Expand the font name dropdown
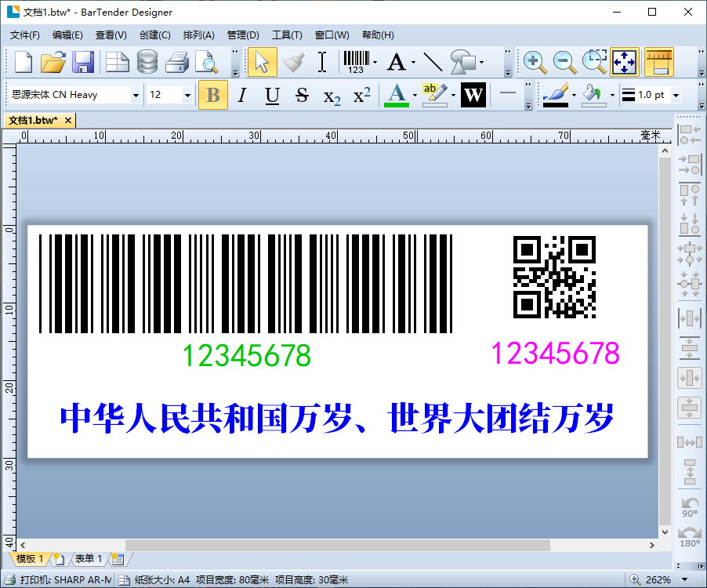Viewport: 707px width, 588px height. point(136,95)
